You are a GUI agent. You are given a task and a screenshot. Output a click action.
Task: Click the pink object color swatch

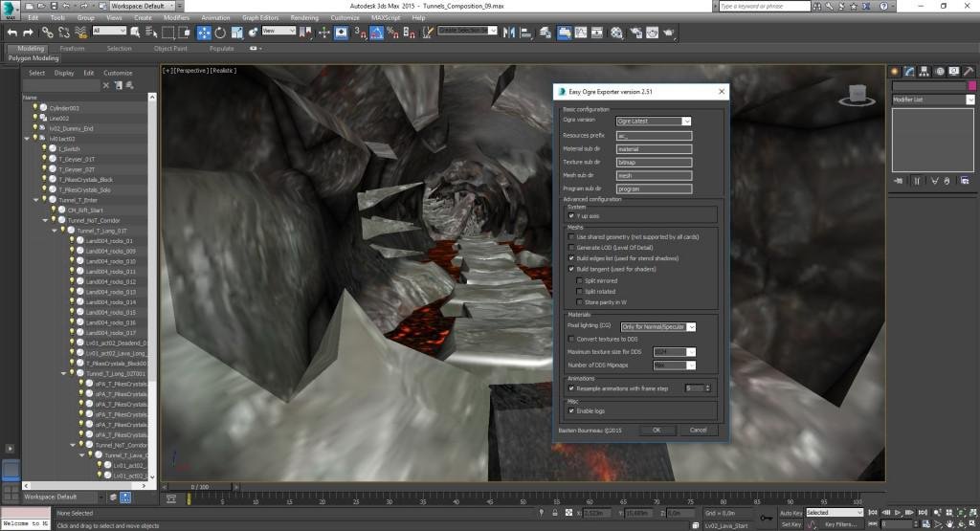click(970, 86)
